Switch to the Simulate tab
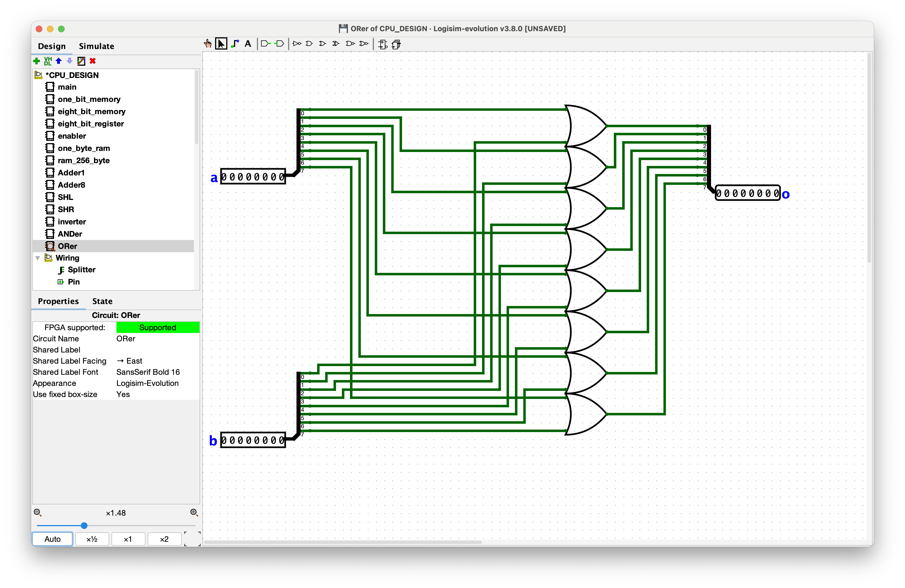Image resolution: width=905 pixels, height=588 pixels. pyautogui.click(x=97, y=46)
